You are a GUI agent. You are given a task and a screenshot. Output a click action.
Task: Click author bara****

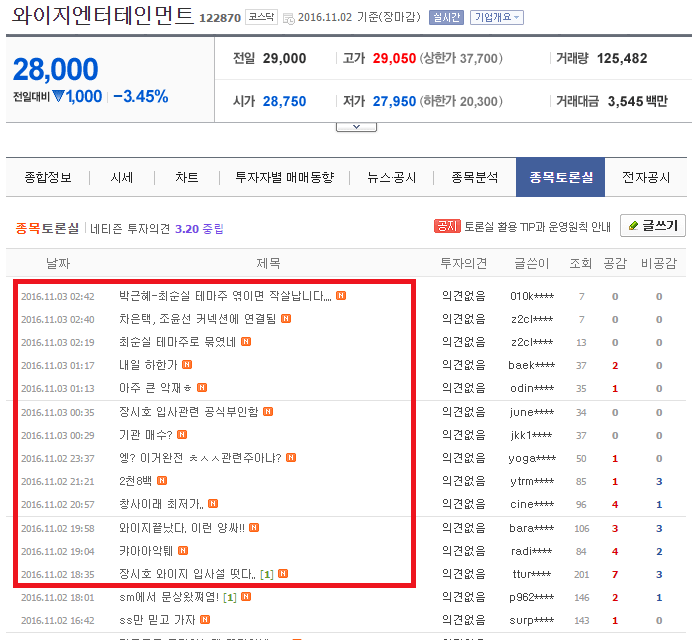click(x=532, y=528)
